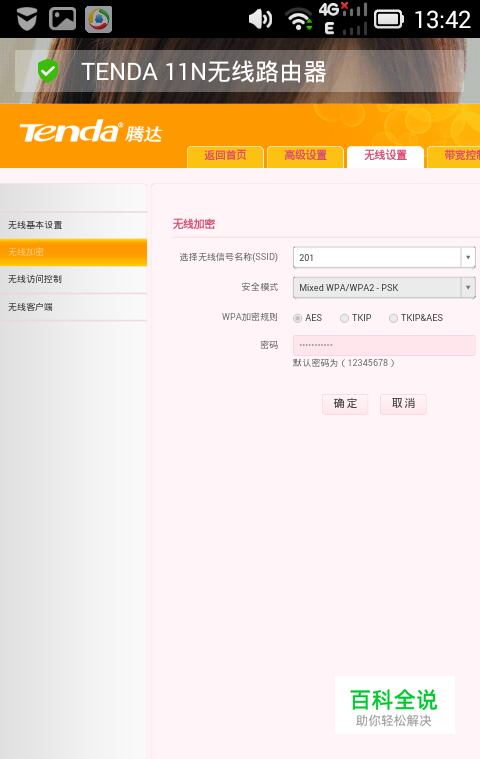Go to 返回首页 tab

(x=225, y=156)
